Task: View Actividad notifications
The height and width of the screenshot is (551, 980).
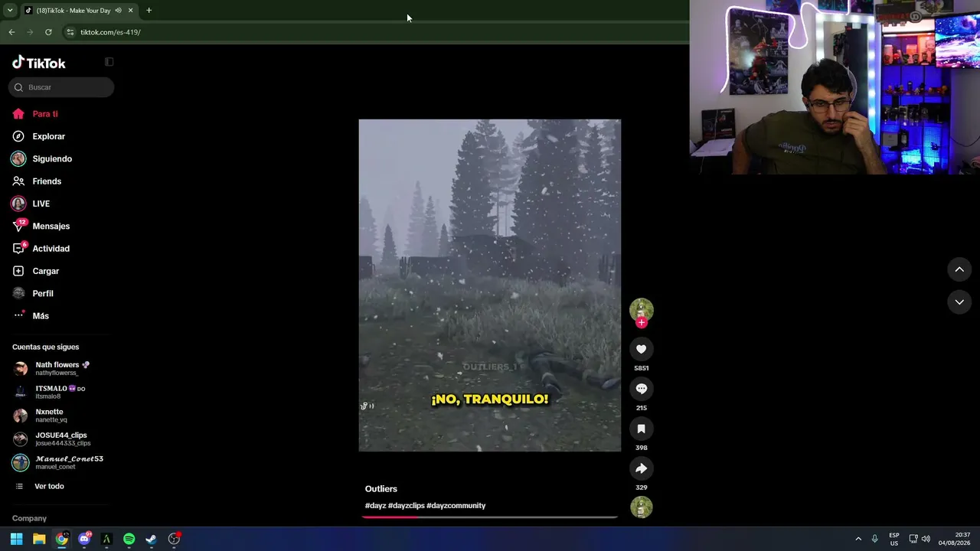Action: tap(41, 249)
